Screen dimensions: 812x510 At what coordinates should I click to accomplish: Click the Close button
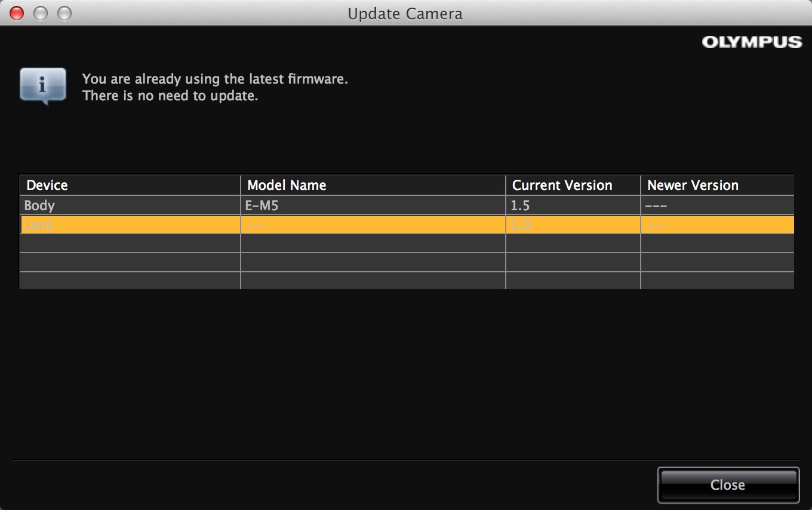[728, 485]
